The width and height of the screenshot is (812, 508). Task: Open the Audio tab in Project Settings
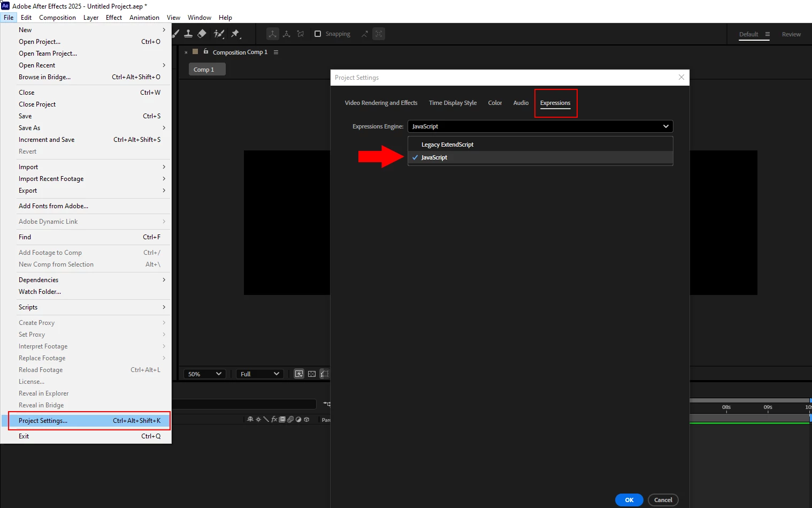[520, 103]
